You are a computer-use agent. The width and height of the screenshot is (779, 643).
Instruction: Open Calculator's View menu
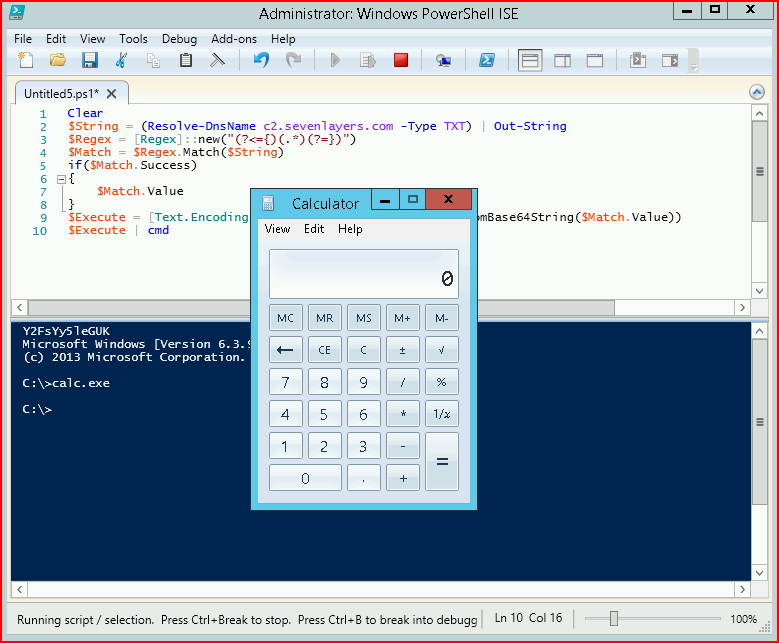(x=277, y=229)
